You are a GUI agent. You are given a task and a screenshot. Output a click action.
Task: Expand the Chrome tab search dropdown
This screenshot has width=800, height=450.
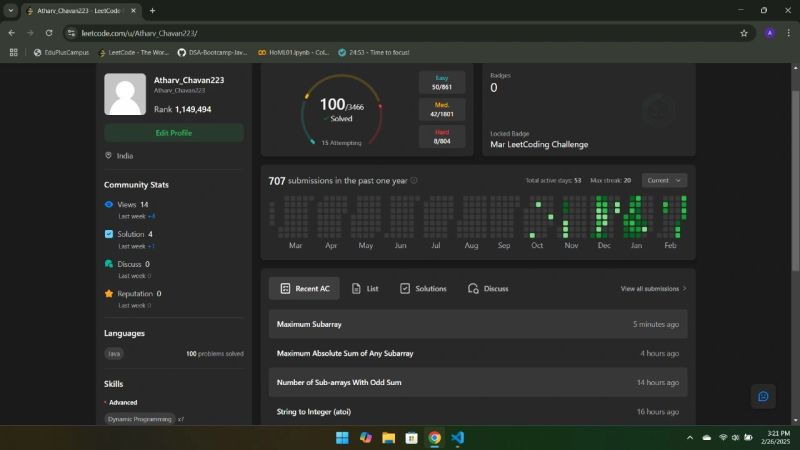point(10,10)
